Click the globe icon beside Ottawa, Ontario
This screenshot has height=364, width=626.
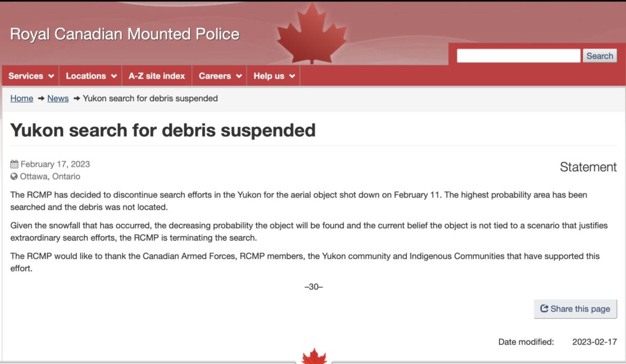coord(14,176)
